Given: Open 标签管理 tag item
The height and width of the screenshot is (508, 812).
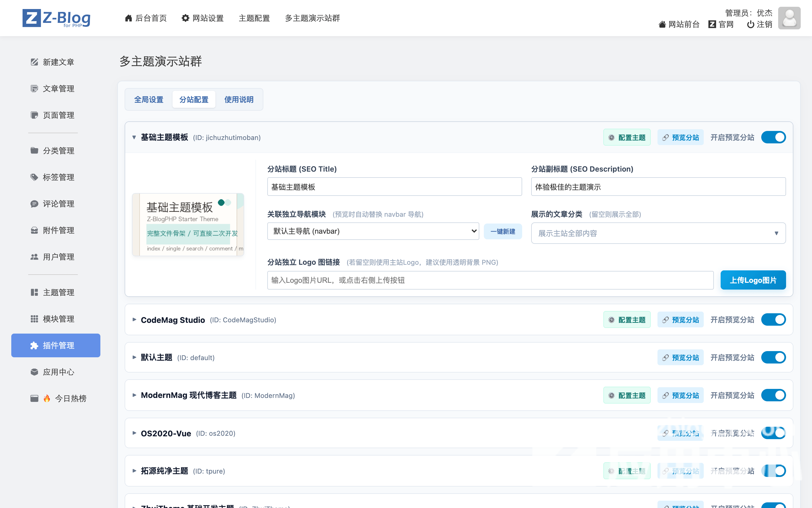Looking at the screenshot, I should (x=56, y=177).
